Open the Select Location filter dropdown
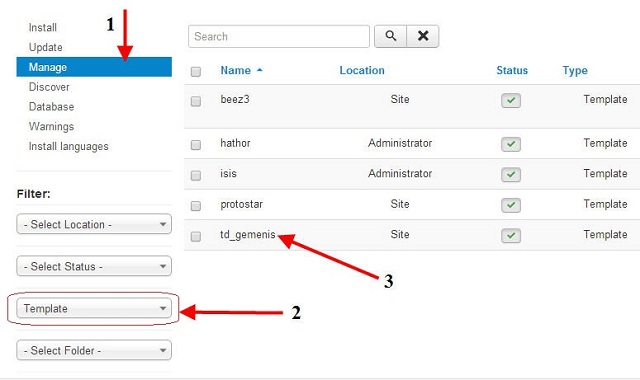This screenshot has width=640, height=380. pos(94,224)
